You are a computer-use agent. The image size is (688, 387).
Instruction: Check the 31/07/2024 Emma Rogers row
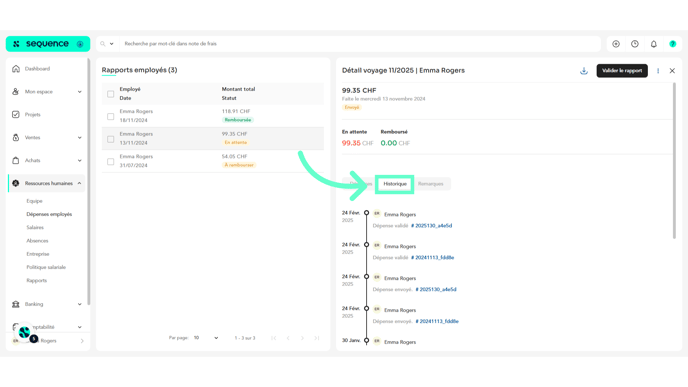111,161
